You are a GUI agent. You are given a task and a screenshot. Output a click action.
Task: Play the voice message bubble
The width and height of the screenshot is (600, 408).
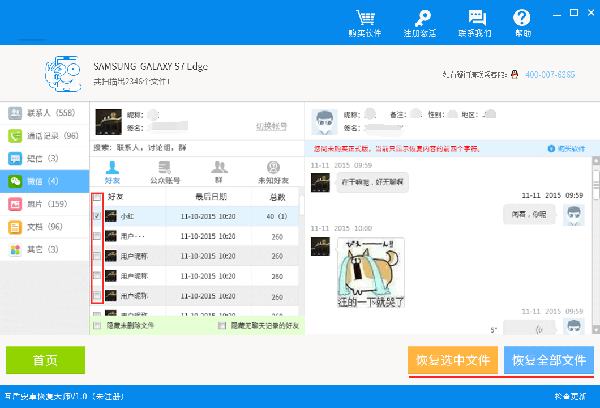click(529, 328)
